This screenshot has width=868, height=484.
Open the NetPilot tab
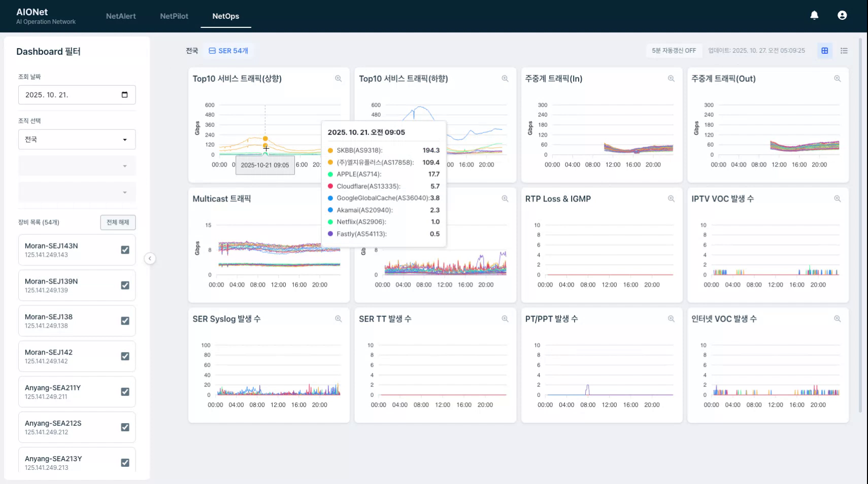pos(174,16)
